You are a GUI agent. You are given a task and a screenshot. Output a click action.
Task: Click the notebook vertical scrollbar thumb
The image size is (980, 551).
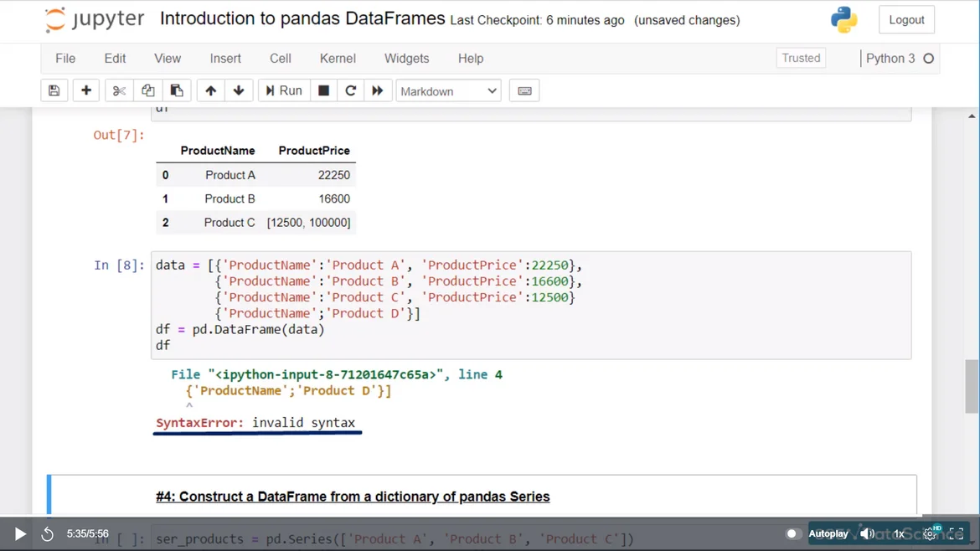(x=972, y=386)
